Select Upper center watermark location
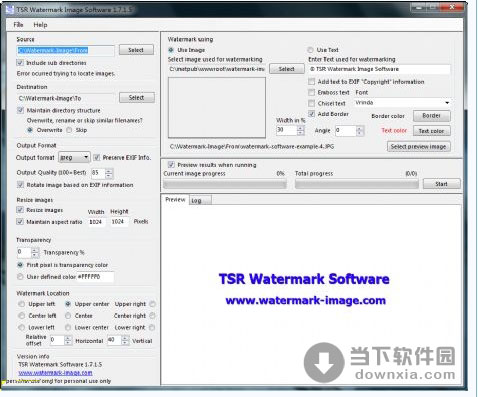The width and height of the screenshot is (479, 397). (68, 304)
